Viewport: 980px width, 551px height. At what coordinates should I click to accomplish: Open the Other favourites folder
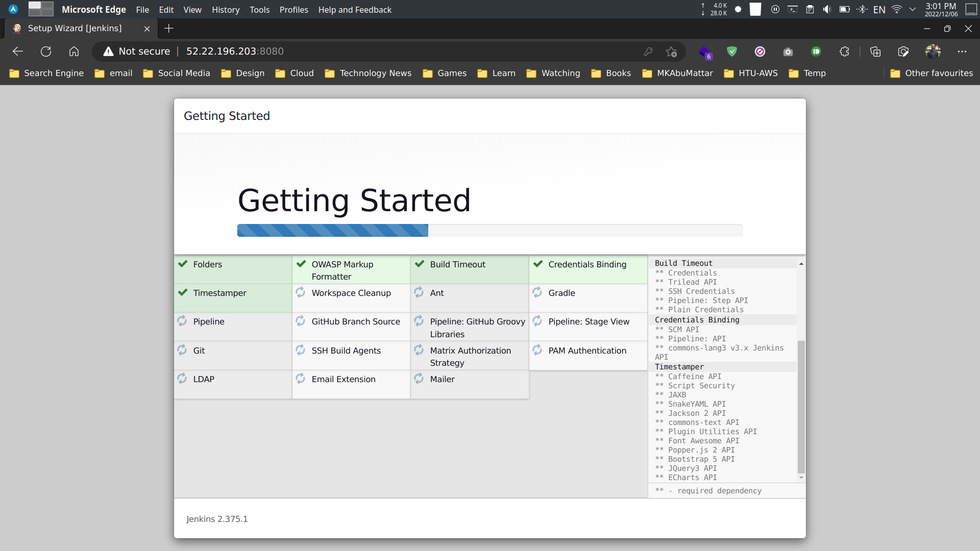(x=932, y=73)
